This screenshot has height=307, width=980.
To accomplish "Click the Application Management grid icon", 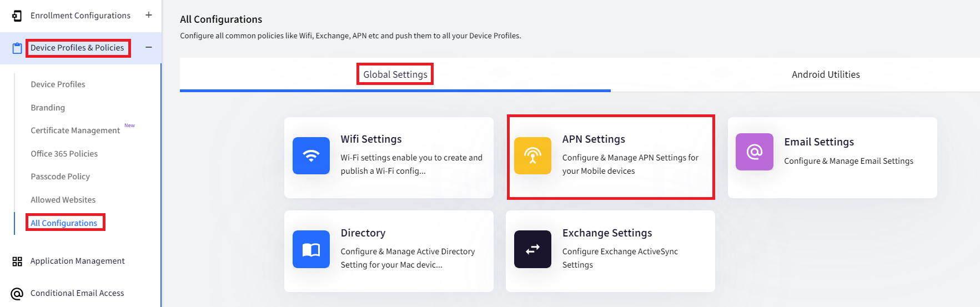I will point(17,261).
